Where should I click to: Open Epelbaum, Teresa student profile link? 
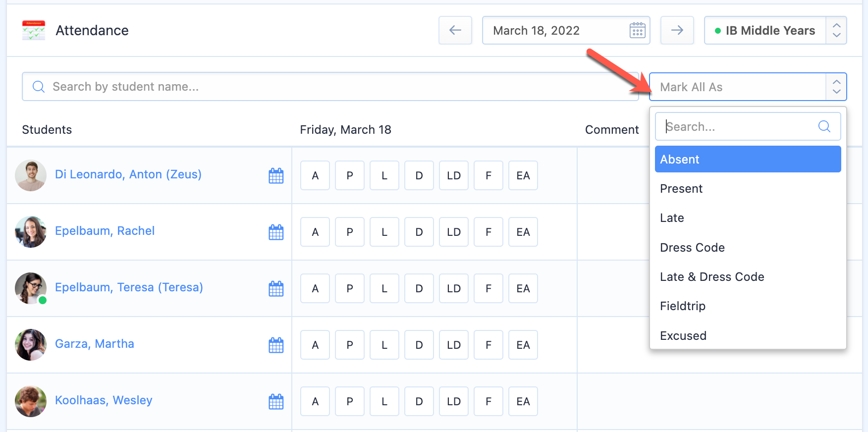129,287
